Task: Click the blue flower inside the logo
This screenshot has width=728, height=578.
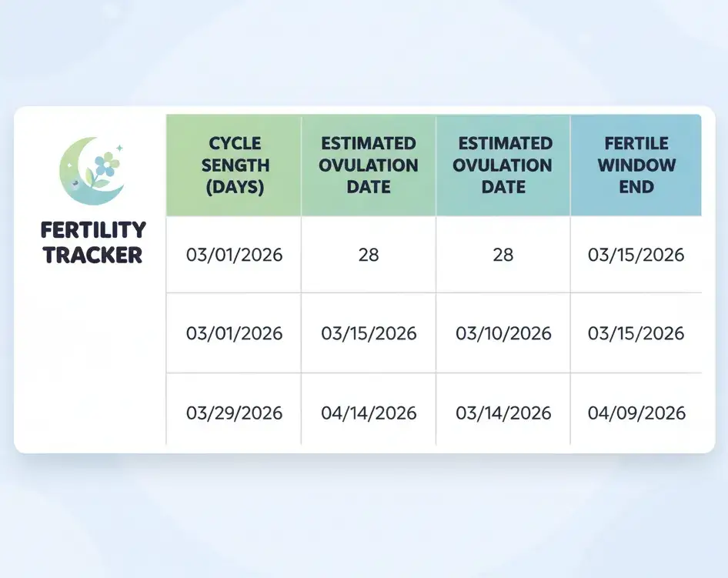Action: click(x=106, y=165)
